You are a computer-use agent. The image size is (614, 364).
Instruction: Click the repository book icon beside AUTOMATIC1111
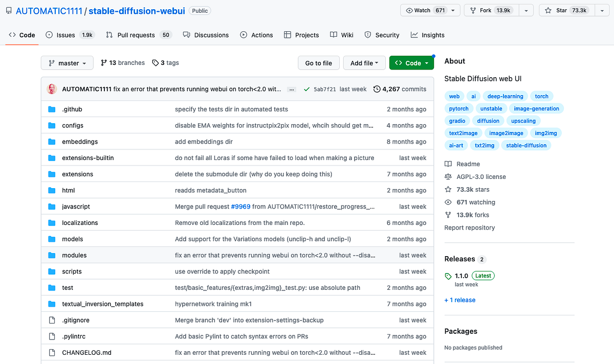click(x=7, y=10)
